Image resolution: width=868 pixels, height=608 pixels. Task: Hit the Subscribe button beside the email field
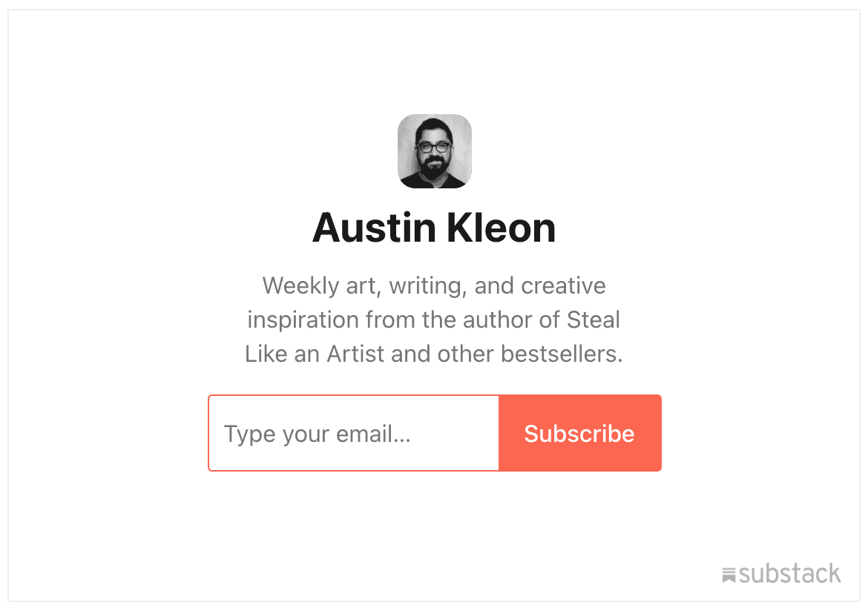click(x=579, y=433)
